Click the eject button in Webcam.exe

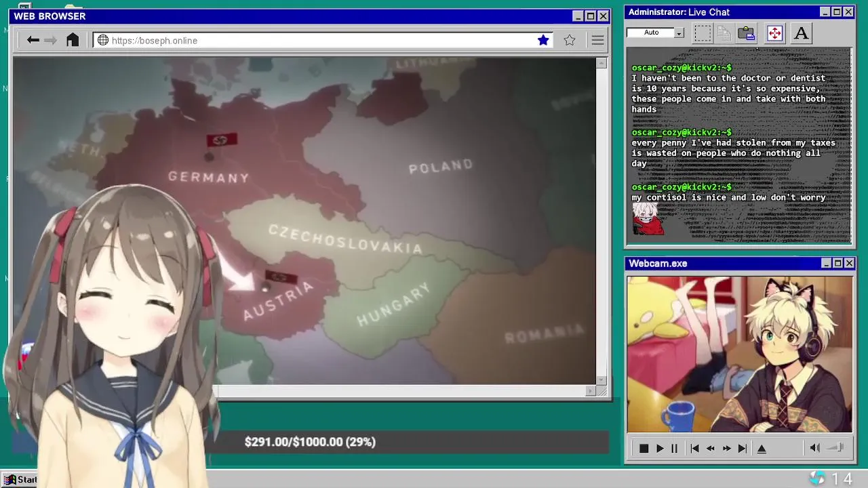762,448
